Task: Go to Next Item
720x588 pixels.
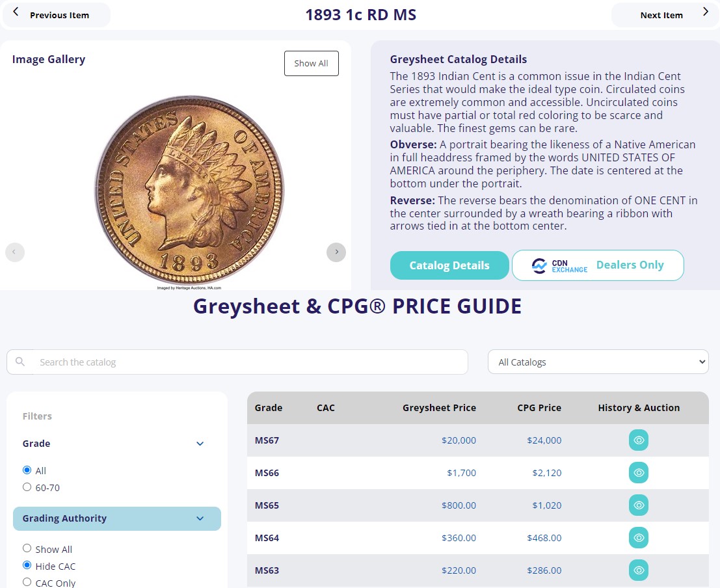Action: click(x=665, y=15)
